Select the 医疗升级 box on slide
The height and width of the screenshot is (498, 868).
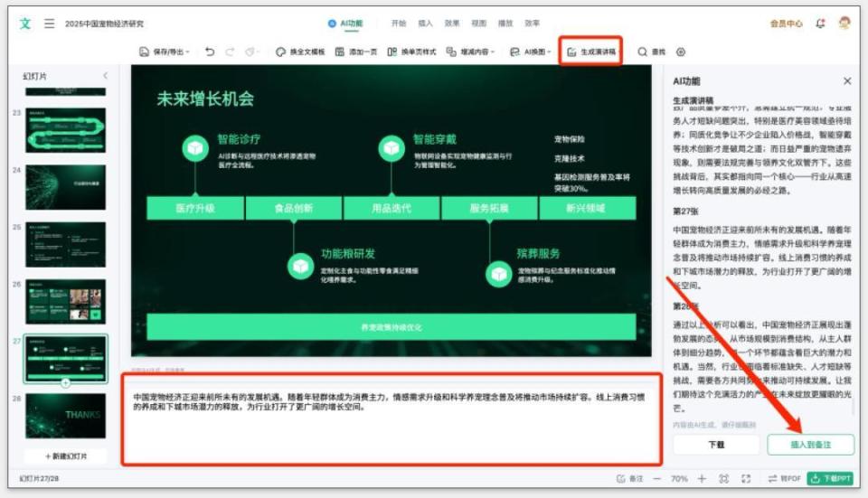pos(195,208)
